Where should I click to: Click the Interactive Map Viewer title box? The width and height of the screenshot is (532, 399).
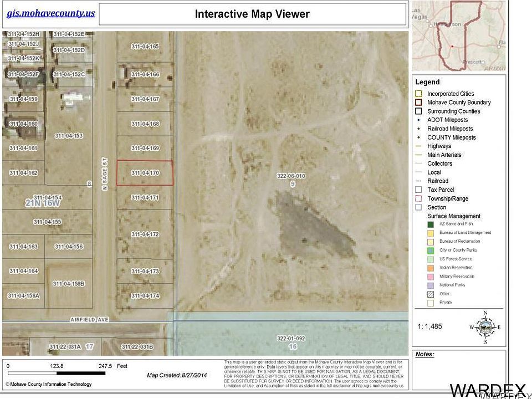click(252, 14)
